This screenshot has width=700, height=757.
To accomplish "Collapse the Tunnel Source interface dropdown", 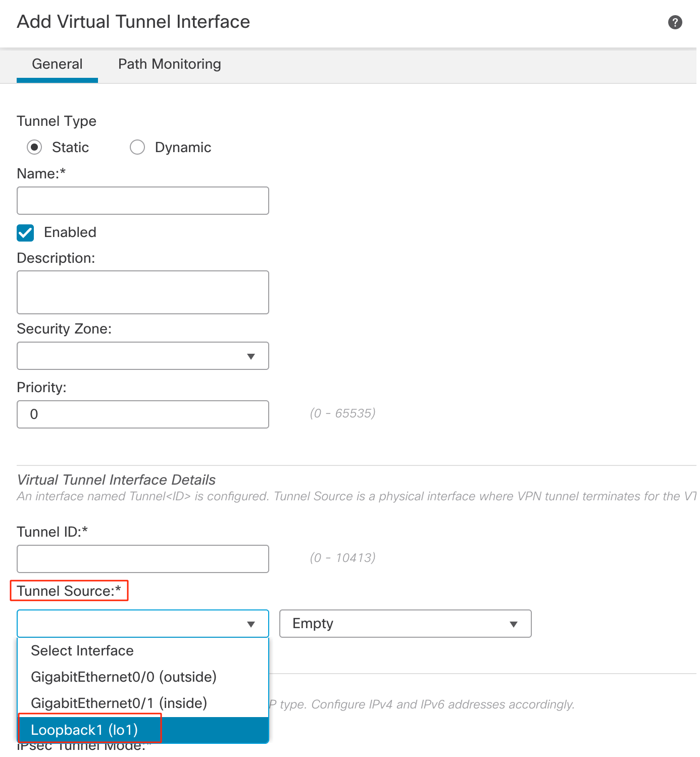I will 142,624.
